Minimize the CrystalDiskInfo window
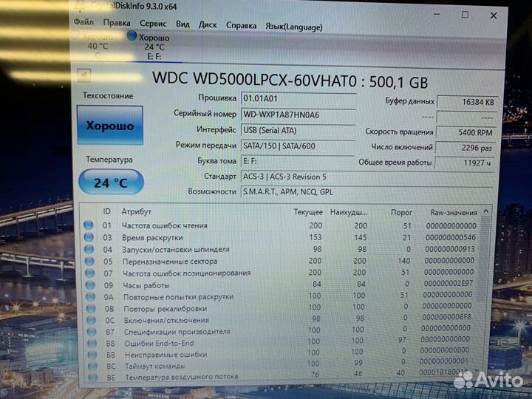 point(437,14)
